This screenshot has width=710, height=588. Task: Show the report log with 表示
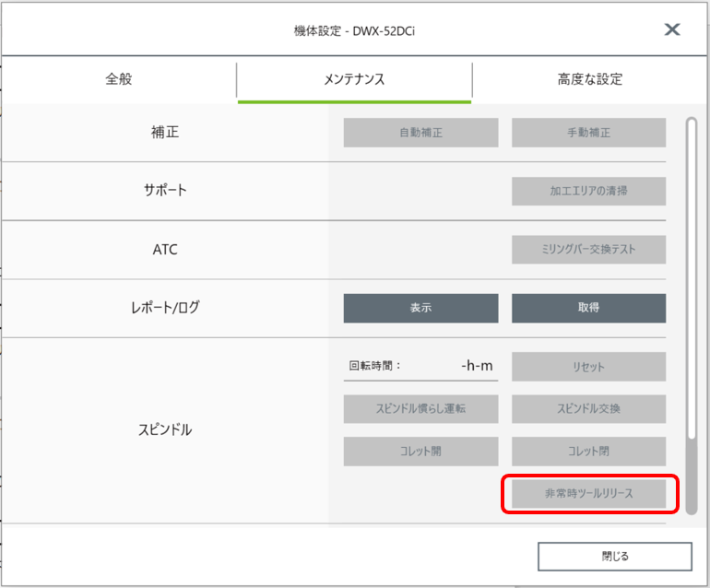coord(420,308)
